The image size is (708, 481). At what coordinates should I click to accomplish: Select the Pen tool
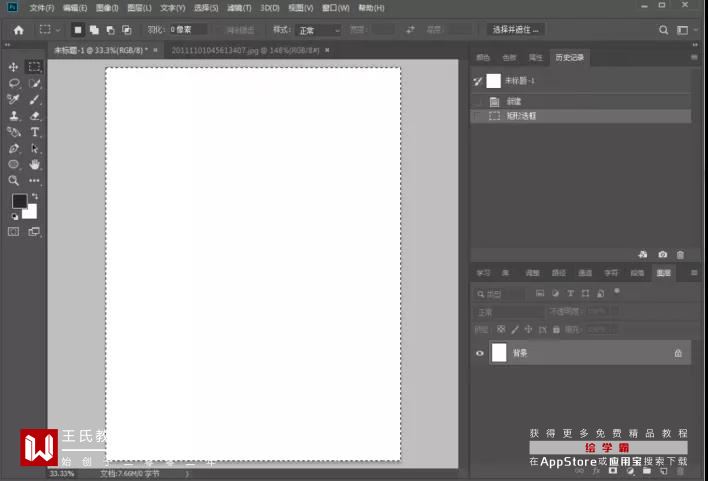(x=14, y=148)
